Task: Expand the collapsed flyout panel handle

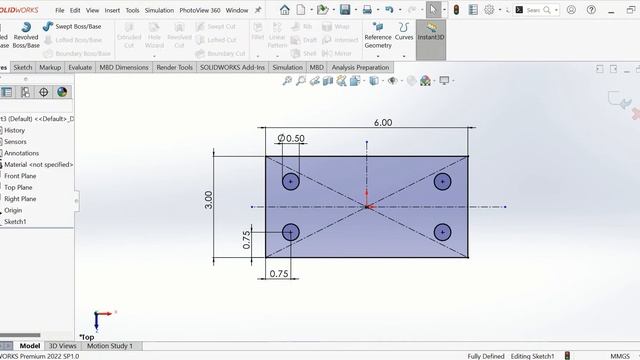Action: coord(77,201)
